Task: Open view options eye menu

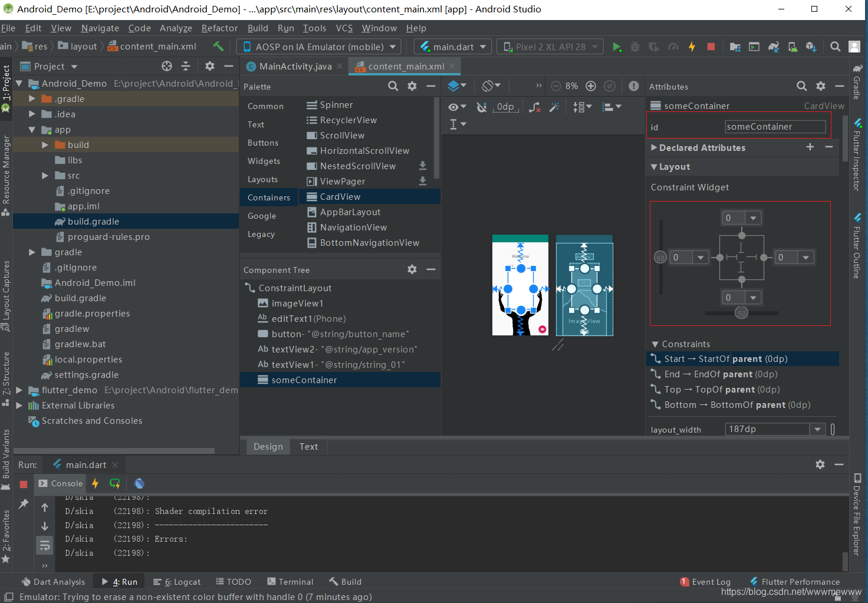Action: pos(457,107)
